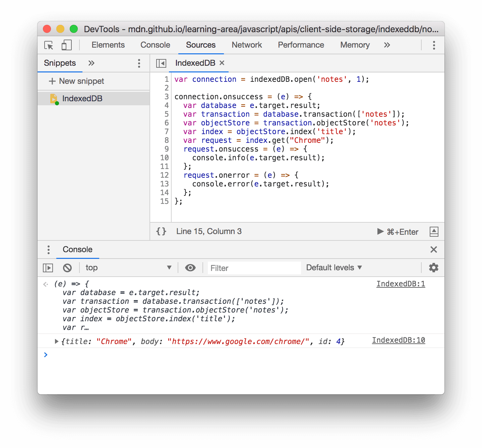Expand the logged Chrome object entry
Image resolution: width=482 pixels, height=448 pixels.
point(56,341)
